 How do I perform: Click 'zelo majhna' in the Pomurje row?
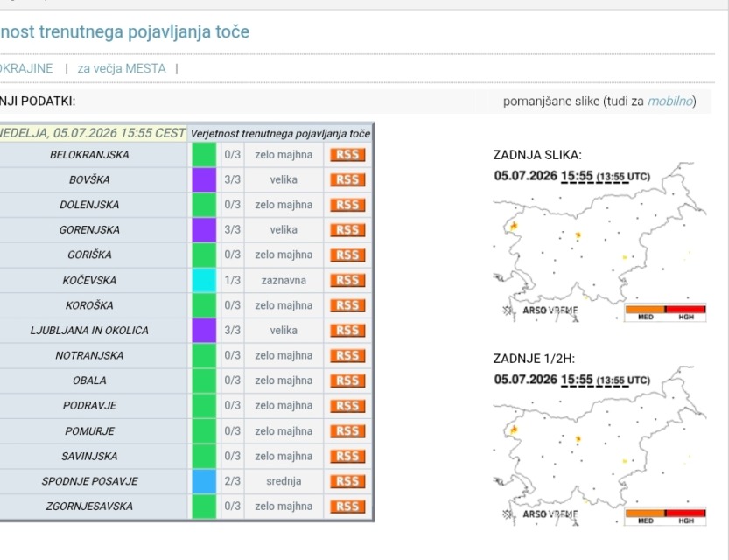pos(284,430)
